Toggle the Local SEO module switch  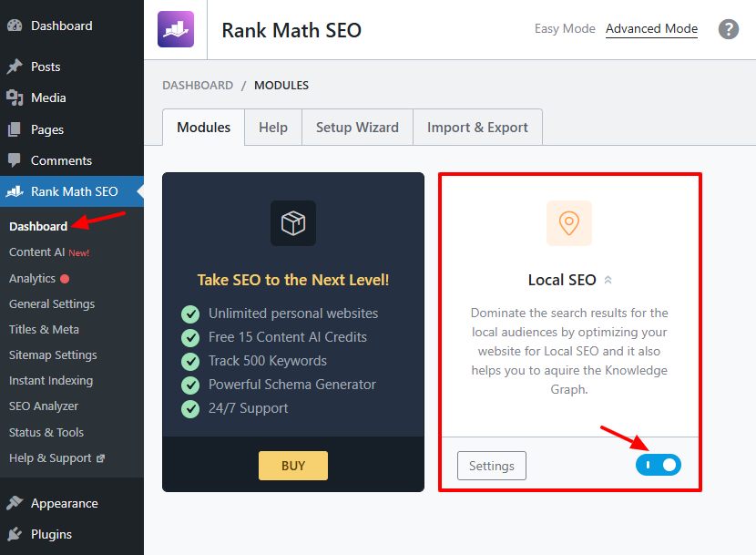point(659,465)
